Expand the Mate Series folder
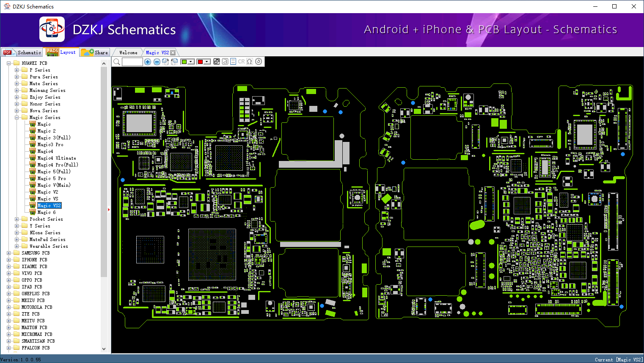Image resolution: width=644 pixels, height=363 pixels. click(x=17, y=83)
